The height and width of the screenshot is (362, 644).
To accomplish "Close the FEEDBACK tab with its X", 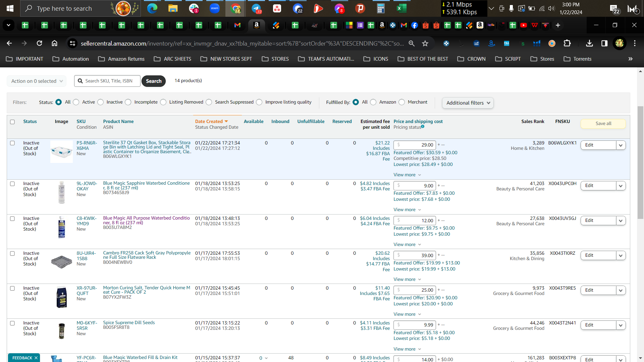I will point(36,358).
